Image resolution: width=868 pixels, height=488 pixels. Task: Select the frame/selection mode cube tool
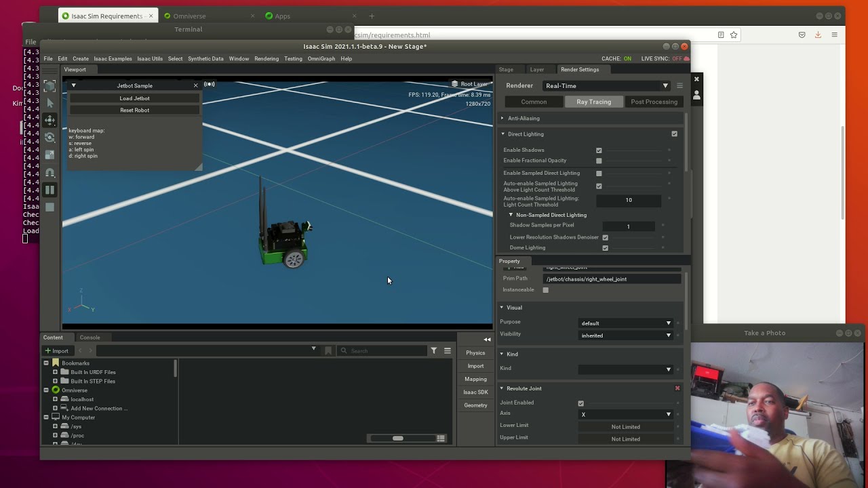(50, 86)
